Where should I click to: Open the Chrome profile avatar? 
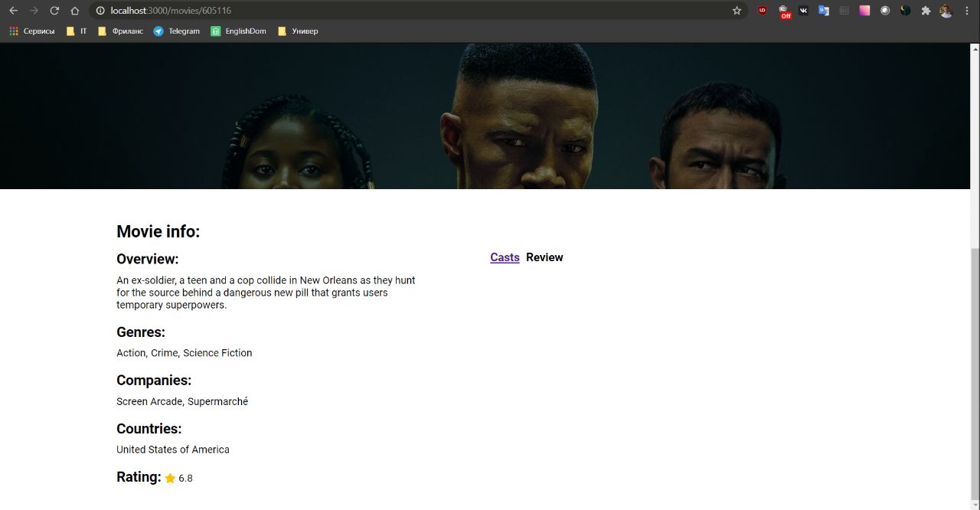pos(946,11)
